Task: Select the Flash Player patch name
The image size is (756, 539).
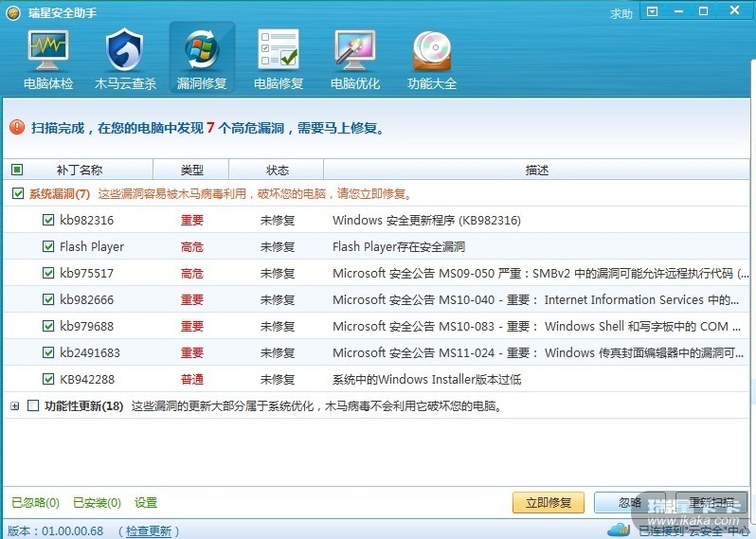Action: [92, 247]
